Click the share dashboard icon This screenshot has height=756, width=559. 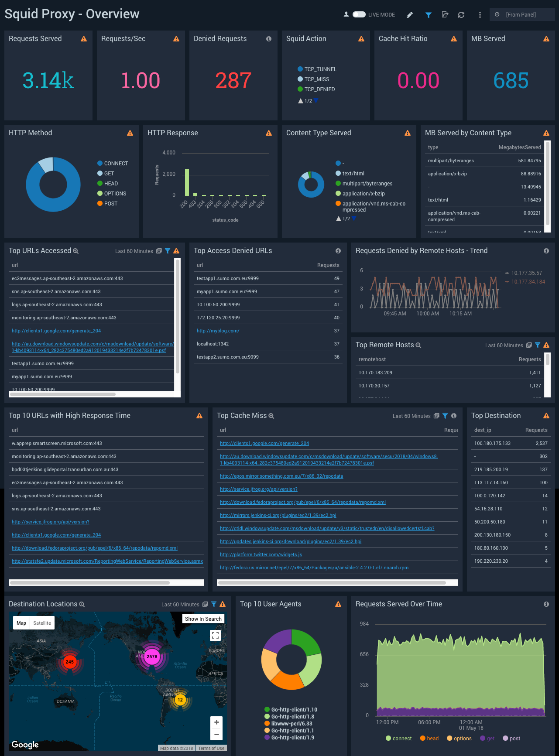(x=445, y=15)
